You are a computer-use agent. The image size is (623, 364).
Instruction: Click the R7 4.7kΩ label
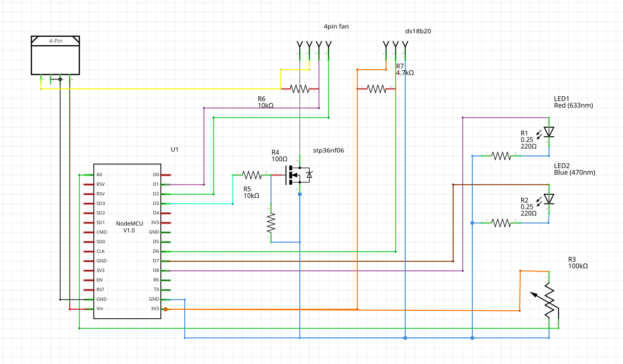[405, 69]
